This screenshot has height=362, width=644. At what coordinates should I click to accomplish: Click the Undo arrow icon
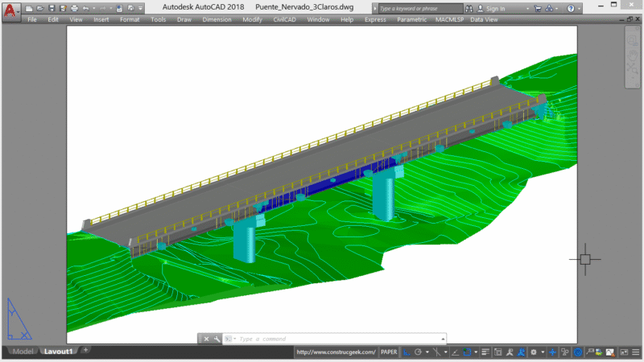(85, 8)
